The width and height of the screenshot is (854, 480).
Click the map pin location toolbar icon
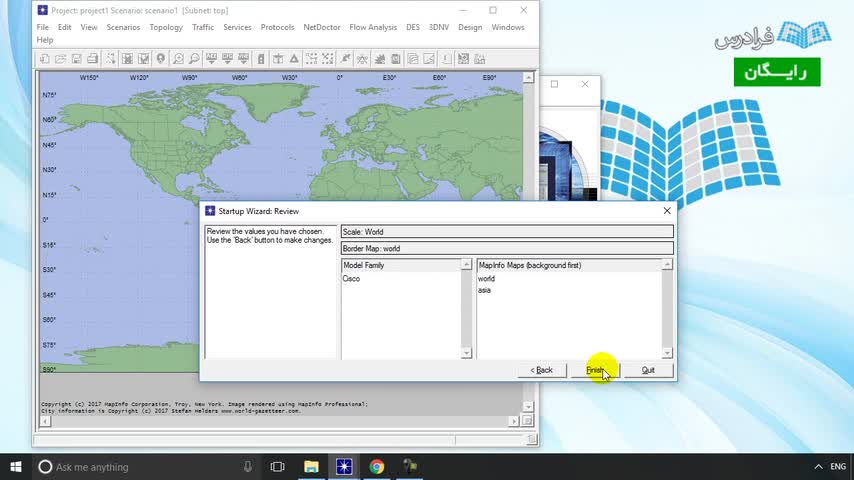pos(161,59)
